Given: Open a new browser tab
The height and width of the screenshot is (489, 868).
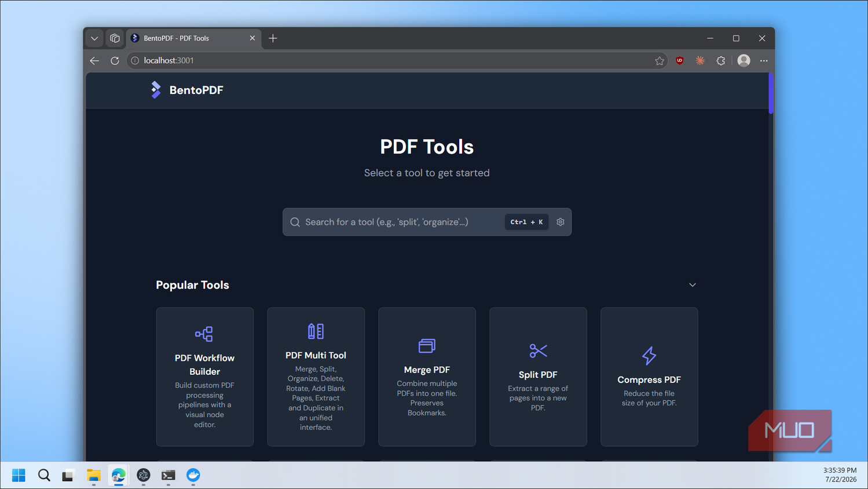Looking at the screenshot, I should point(273,38).
